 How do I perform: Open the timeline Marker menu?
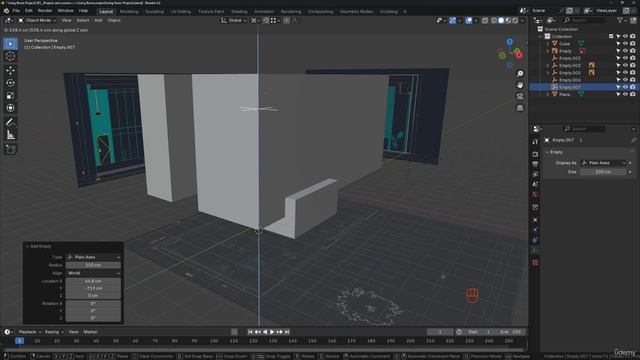[x=91, y=332]
